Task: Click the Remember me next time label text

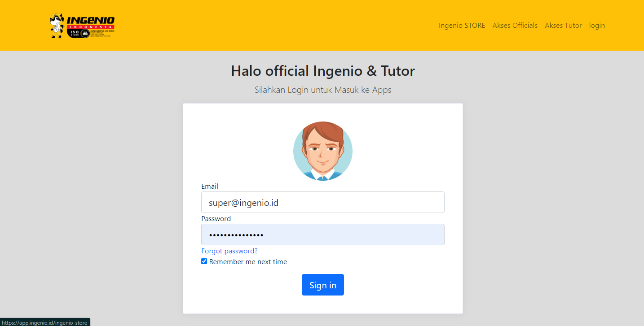Action: (x=248, y=262)
